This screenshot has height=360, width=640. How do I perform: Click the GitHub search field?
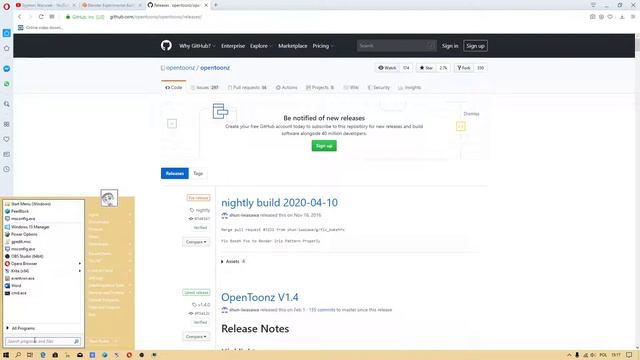[396, 46]
